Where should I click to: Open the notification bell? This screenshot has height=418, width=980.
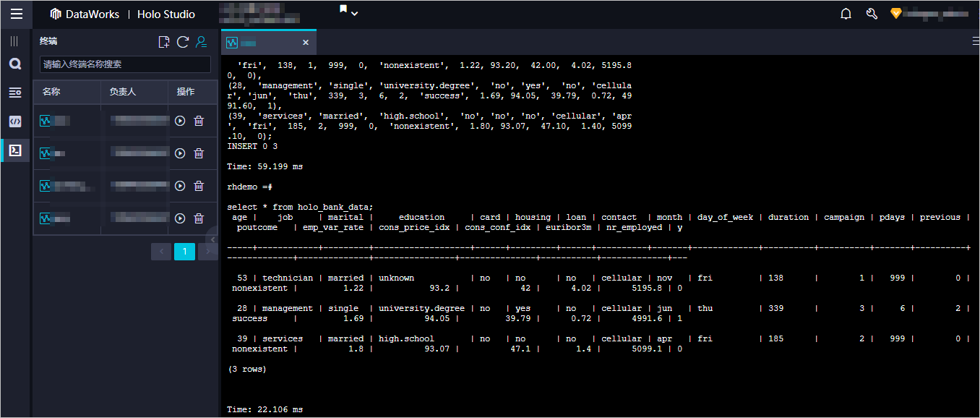coord(846,14)
